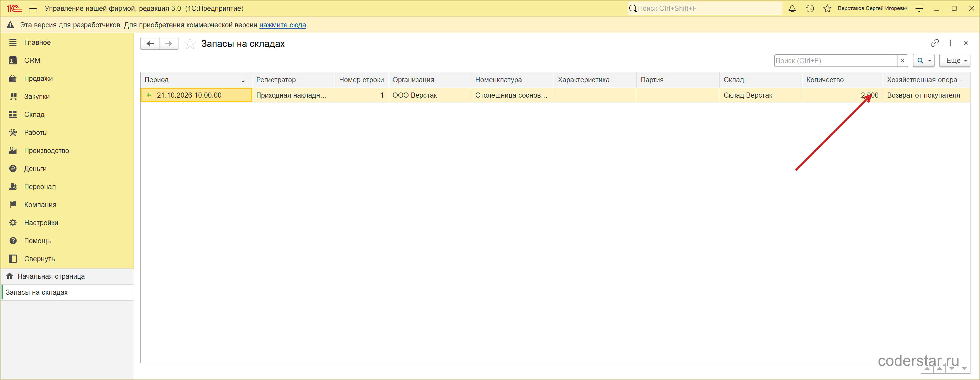Copy link to this form icon
This screenshot has width=980, height=380.
point(935,43)
